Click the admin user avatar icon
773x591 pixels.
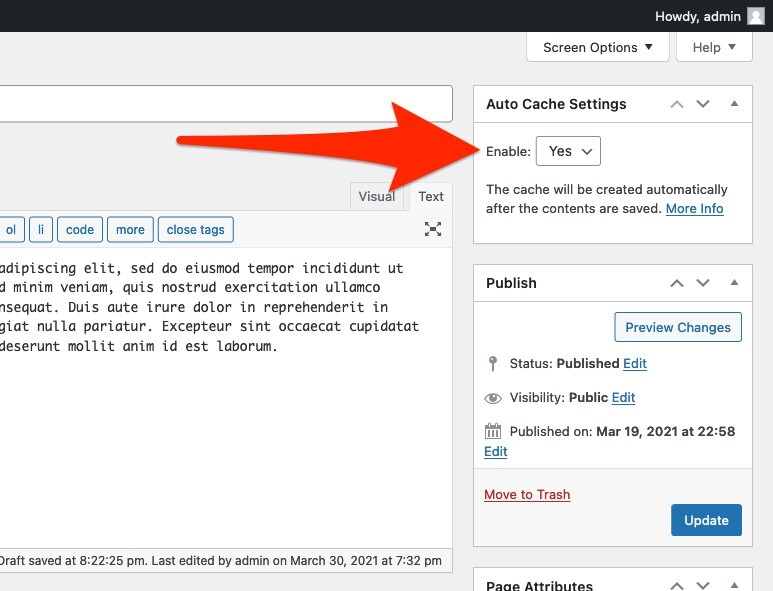click(756, 16)
